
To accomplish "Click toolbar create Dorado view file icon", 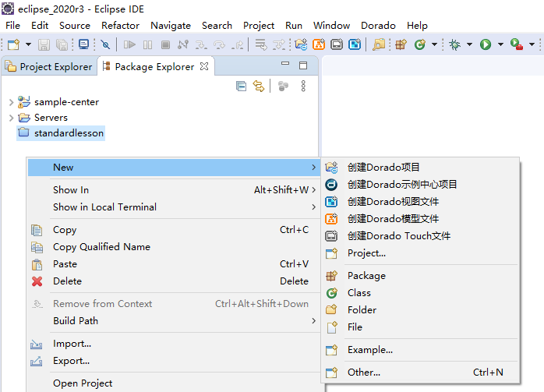I will (x=355, y=44).
